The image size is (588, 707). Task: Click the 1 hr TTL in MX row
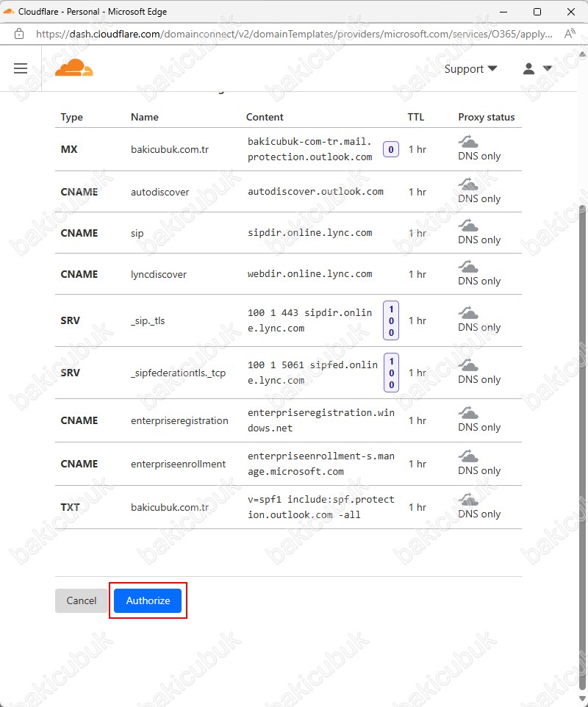[417, 149]
